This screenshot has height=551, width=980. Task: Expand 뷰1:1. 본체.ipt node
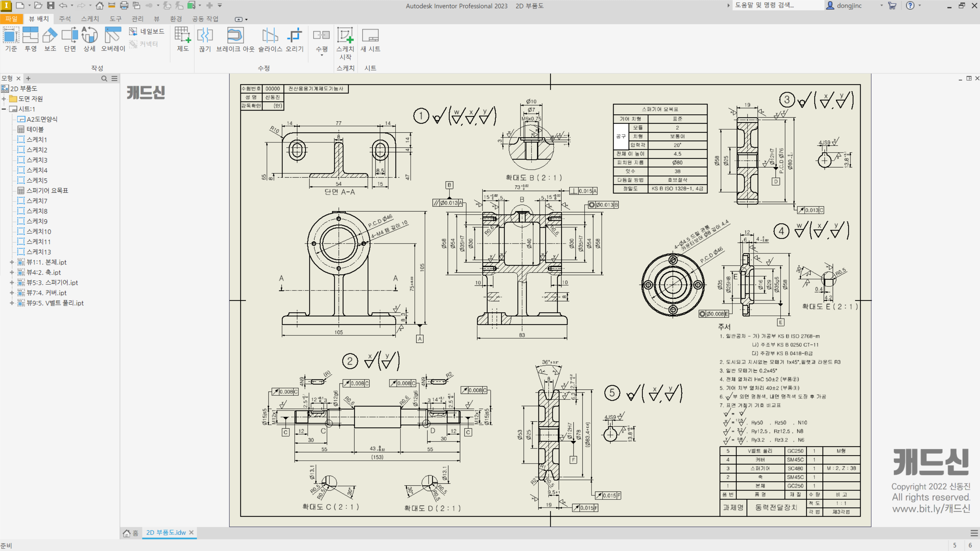[x=11, y=262]
